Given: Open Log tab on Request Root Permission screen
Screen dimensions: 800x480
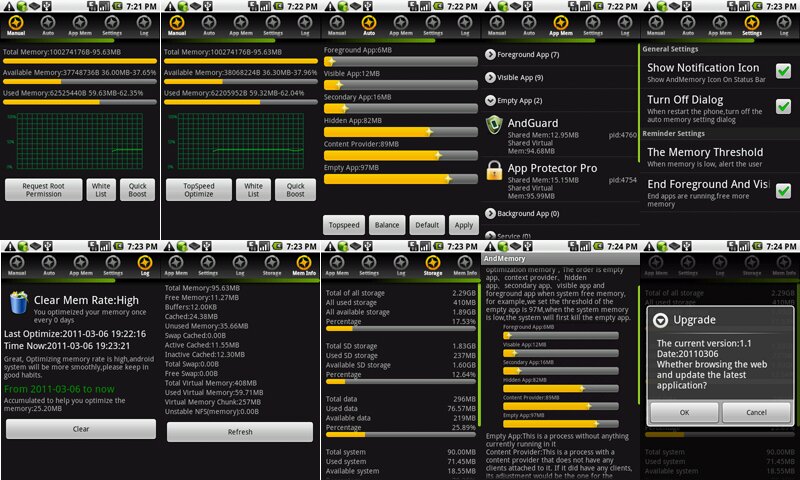Looking at the screenshot, I should (x=144, y=26).
